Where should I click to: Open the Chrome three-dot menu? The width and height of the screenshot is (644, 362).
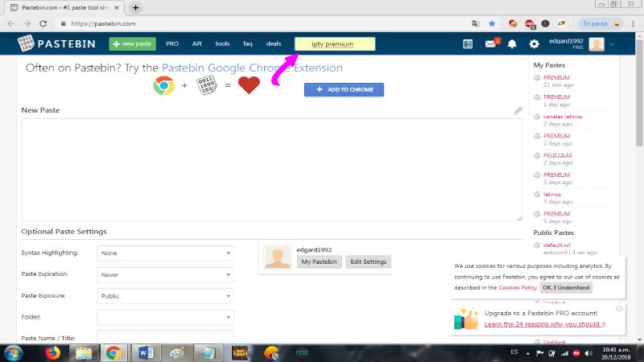click(633, 24)
